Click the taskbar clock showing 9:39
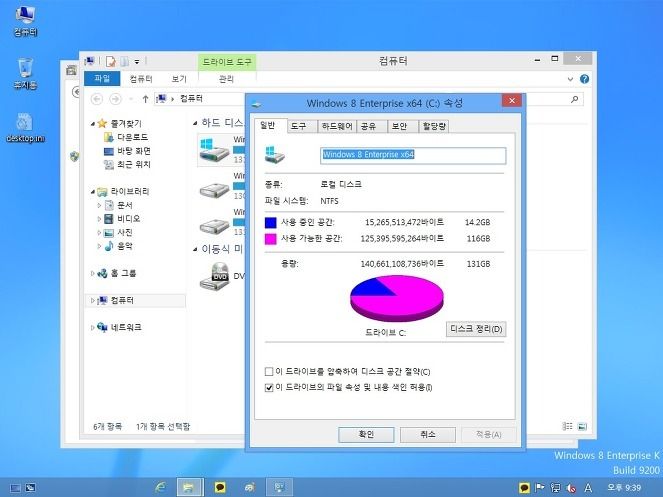The width and height of the screenshot is (663, 497). click(x=624, y=488)
